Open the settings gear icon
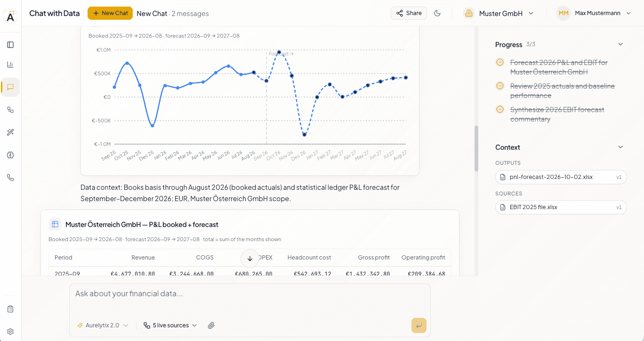This screenshot has height=341, width=644. point(10,332)
